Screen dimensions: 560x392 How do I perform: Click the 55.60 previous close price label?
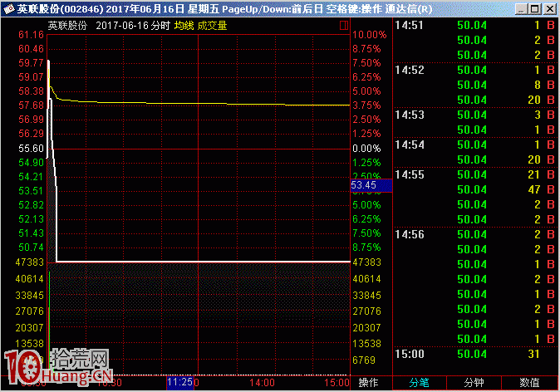(31, 149)
